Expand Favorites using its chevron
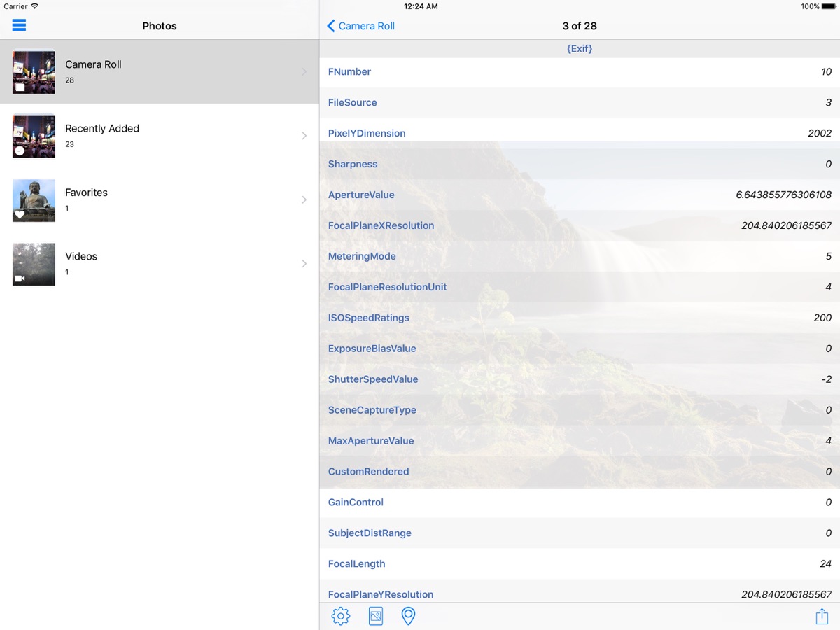The image size is (840, 630). pyautogui.click(x=304, y=199)
